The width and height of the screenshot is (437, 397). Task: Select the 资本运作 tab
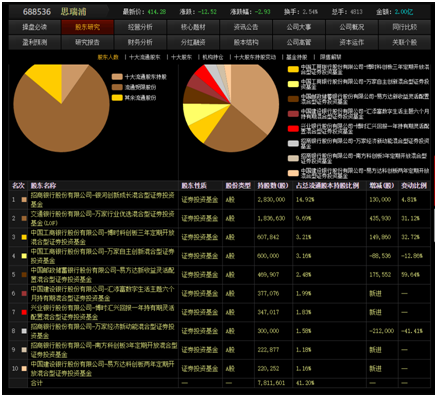click(352, 42)
